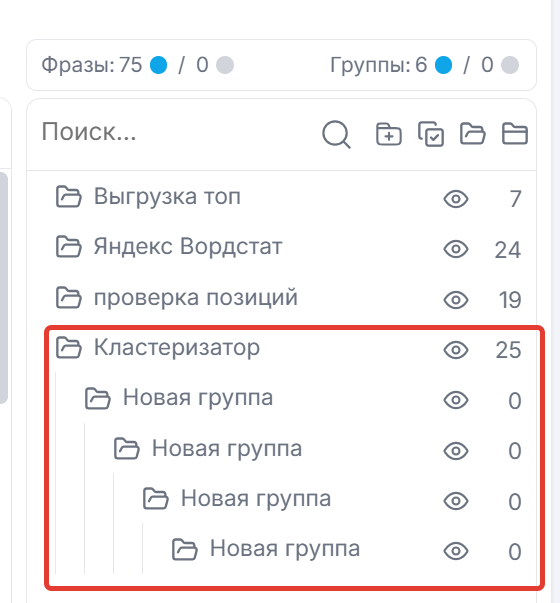The image size is (560, 603).
Task: Hide the Яндекс Вордстат group via eye
Action: click(456, 249)
